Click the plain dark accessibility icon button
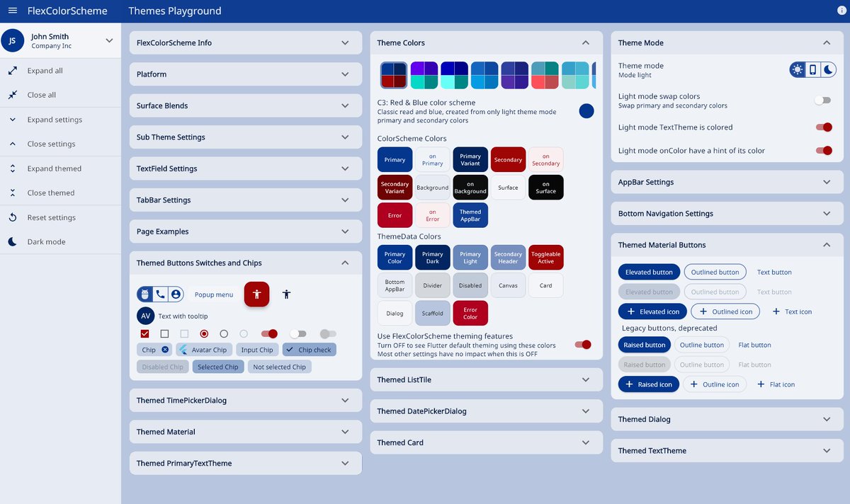The image size is (850, 504). click(286, 294)
